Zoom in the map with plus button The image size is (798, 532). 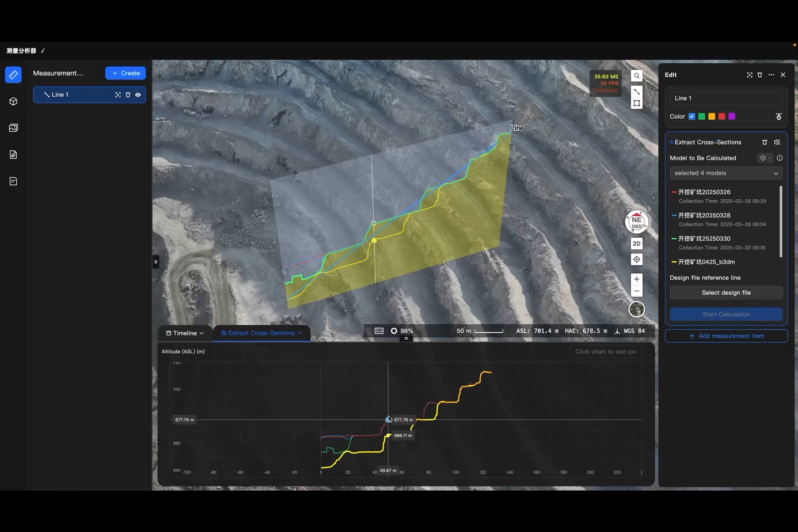point(636,279)
